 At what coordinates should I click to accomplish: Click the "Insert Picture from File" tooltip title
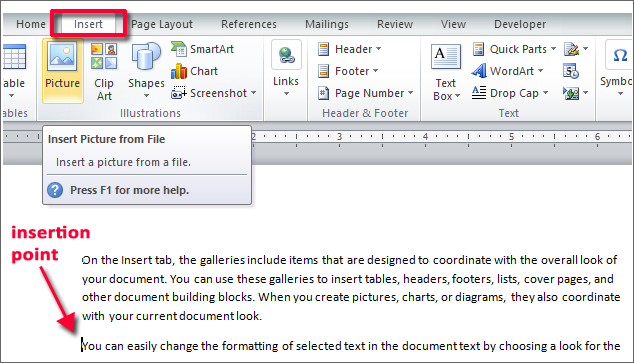tap(106, 139)
